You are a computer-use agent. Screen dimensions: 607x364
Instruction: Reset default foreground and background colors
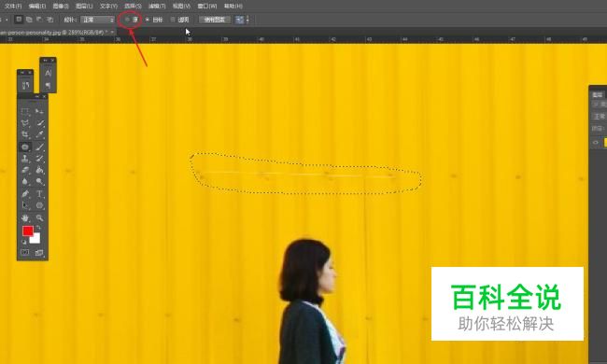pos(24,242)
